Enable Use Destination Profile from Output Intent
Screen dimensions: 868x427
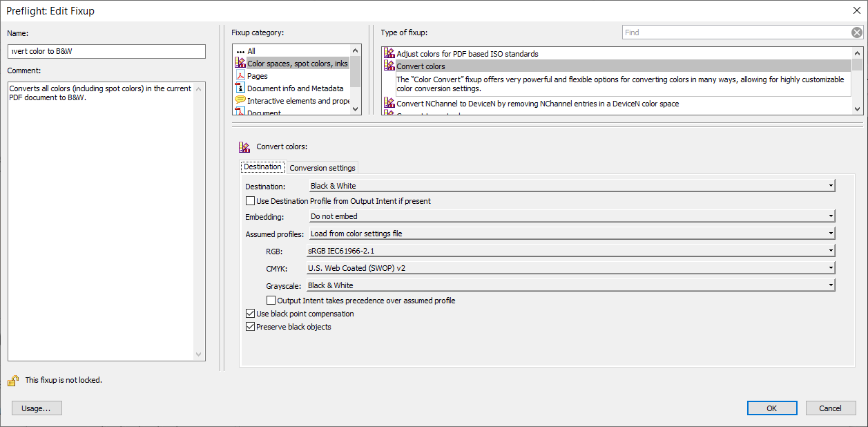(x=251, y=201)
